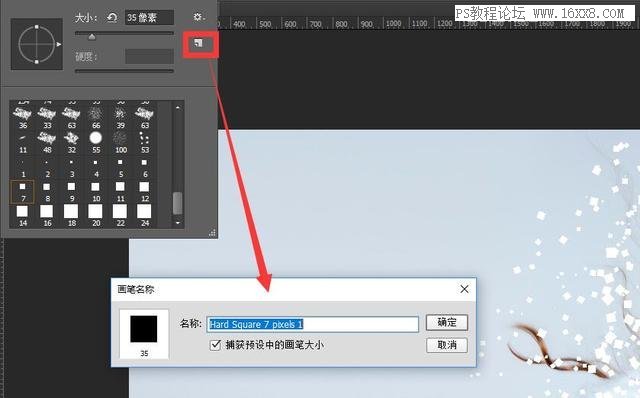
Task: Choose the square brush labeled 24
Action: click(x=144, y=216)
